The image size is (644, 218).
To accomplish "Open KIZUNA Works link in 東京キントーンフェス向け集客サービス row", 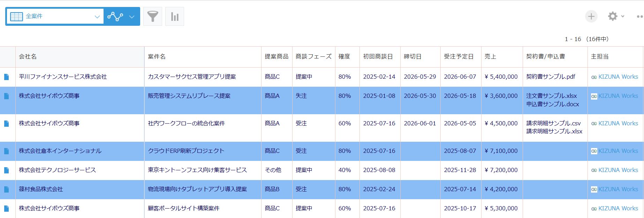I will 618,170.
